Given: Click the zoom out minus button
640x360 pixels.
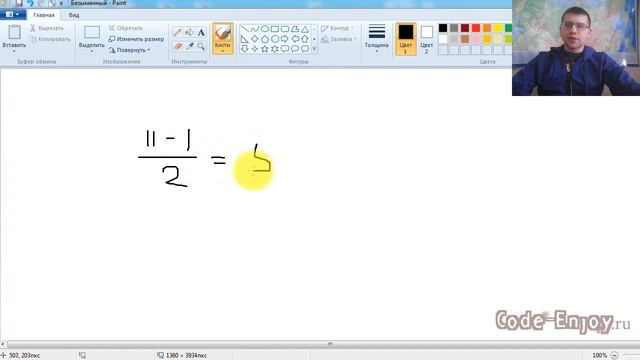Looking at the screenshot, I should (614, 356).
